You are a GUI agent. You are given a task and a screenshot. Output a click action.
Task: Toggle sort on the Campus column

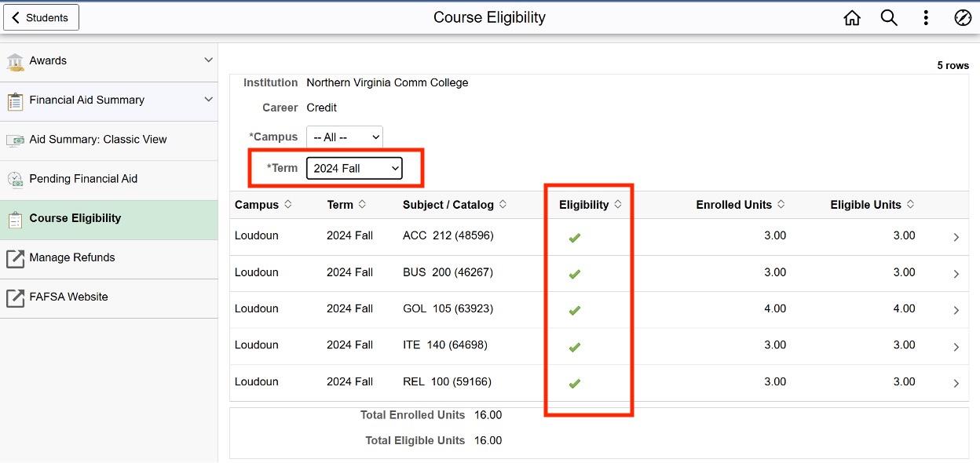point(288,204)
